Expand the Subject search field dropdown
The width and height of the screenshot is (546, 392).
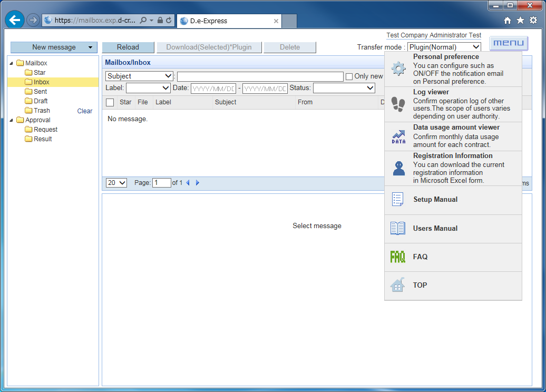click(139, 76)
